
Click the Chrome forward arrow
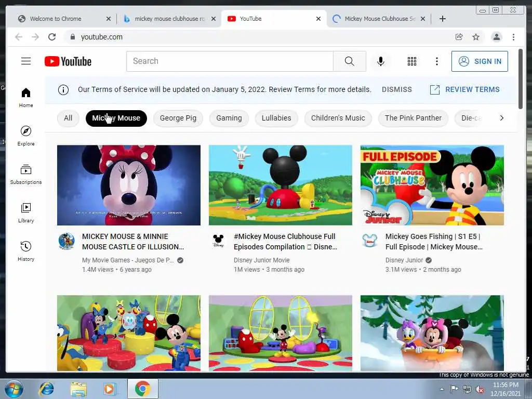[x=35, y=37]
